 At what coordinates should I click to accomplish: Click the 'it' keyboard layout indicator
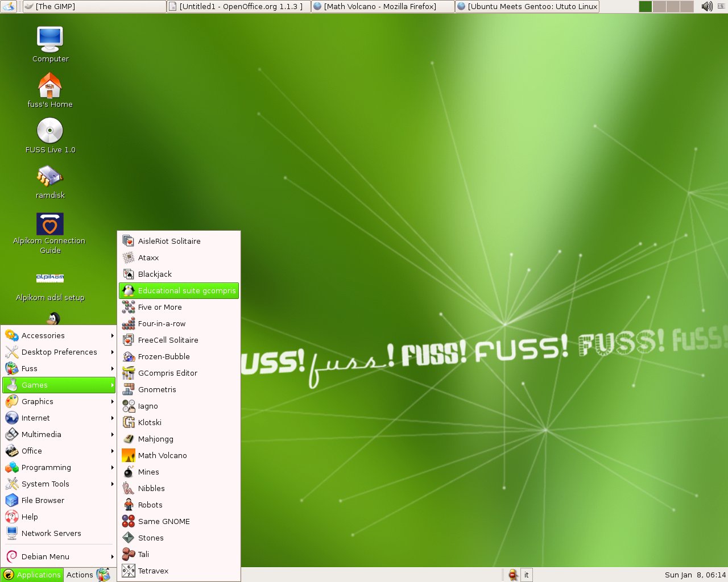click(x=527, y=575)
